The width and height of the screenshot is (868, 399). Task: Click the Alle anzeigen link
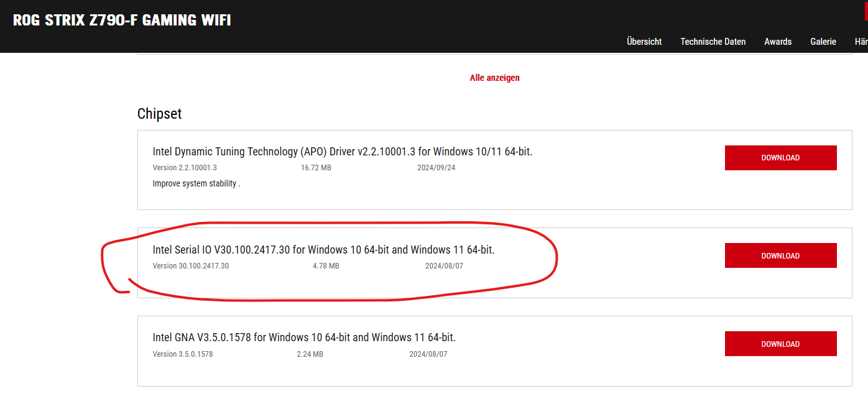point(495,78)
